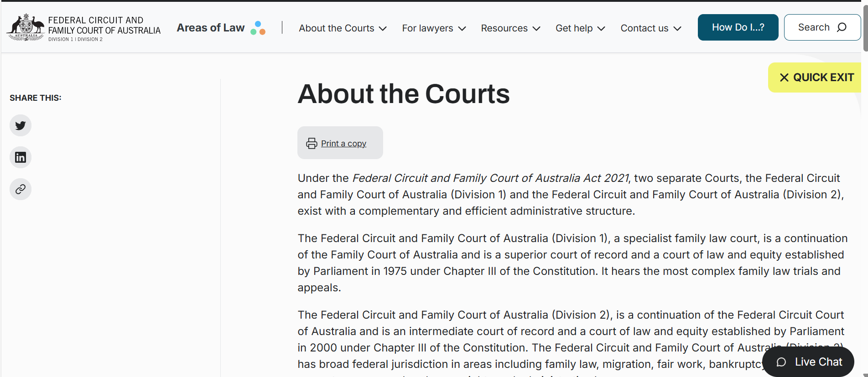Click the Live Chat speech bubble icon

781,362
